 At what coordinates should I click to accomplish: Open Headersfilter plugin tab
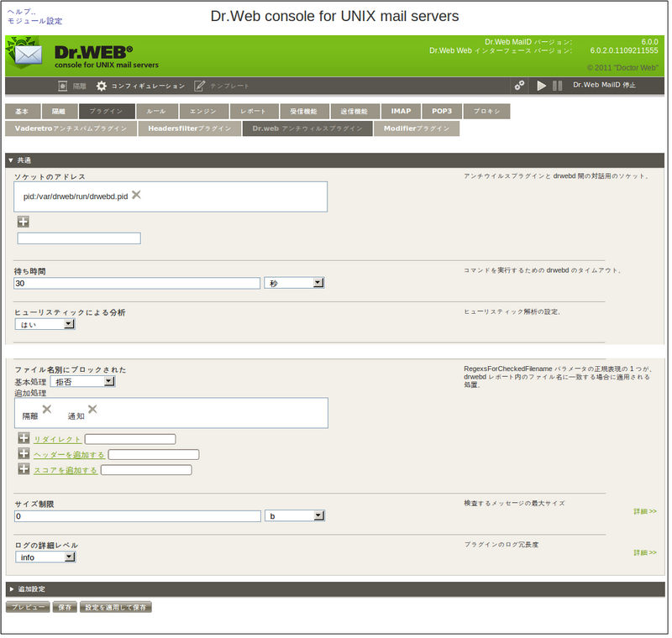pyautogui.click(x=190, y=128)
